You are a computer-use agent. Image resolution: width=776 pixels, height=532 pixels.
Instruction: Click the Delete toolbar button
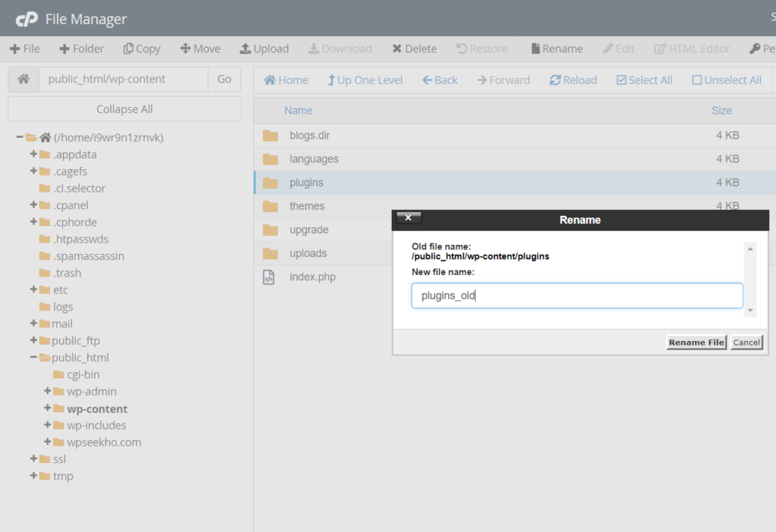pos(415,49)
